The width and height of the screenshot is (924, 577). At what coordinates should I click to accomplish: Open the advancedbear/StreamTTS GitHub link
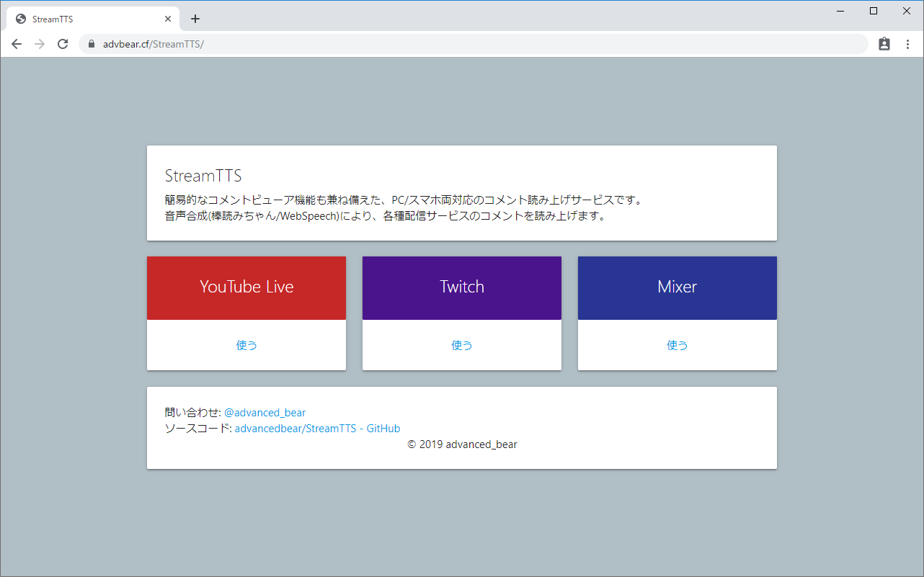[317, 429]
